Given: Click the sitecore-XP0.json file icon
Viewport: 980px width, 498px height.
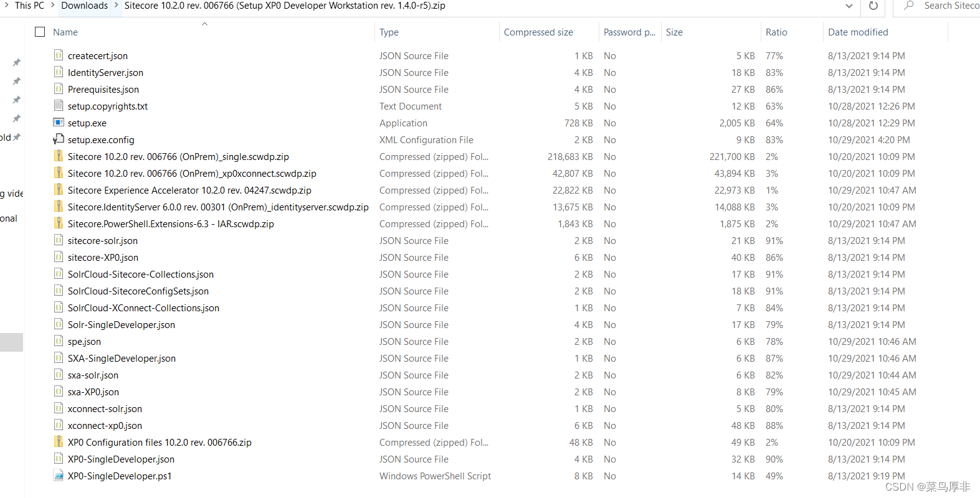Looking at the screenshot, I should (x=59, y=256).
